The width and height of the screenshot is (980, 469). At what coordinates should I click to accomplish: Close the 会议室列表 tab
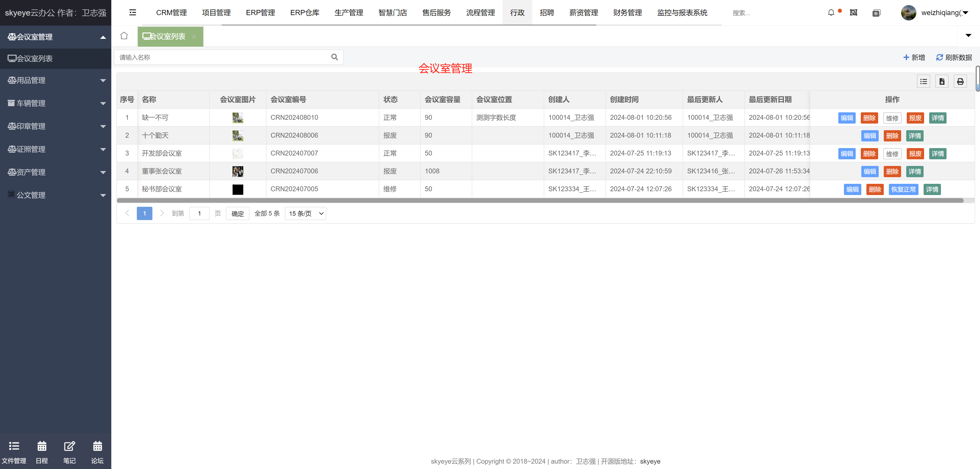194,37
